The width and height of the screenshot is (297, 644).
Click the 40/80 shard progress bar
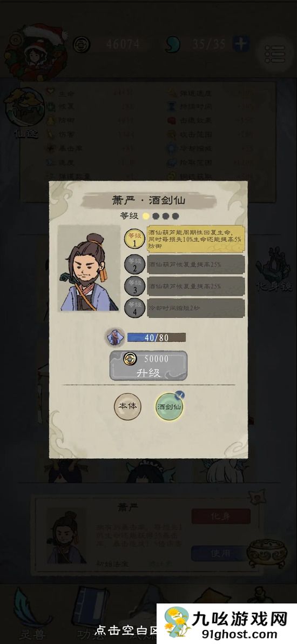(x=156, y=338)
